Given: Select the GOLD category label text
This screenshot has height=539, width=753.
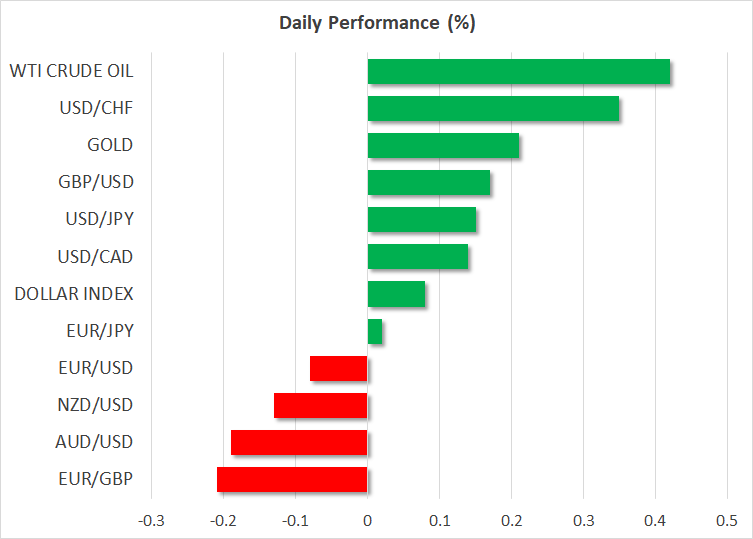Looking at the screenshot, I should (x=110, y=145).
